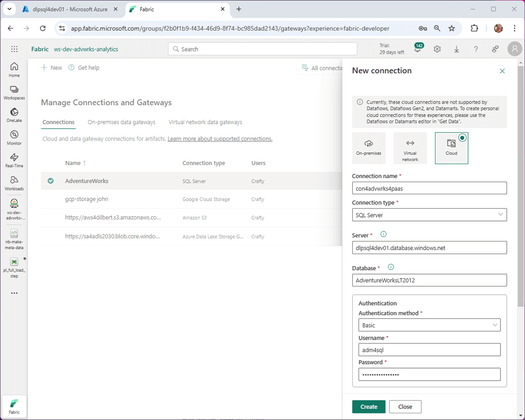Expand the Connection type dropdown
The image size is (525, 420).
[x=429, y=215]
